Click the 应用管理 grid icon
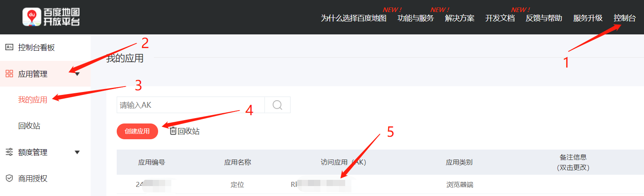 click(9, 74)
